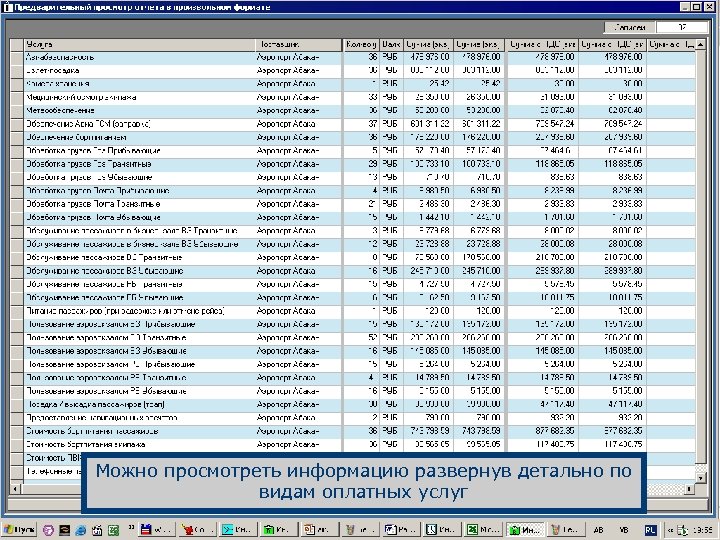This screenshot has height=540, width=720.
Task: Select Обеспечение Авиа ГСМ (заправка) cell
Action: pos(139,124)
